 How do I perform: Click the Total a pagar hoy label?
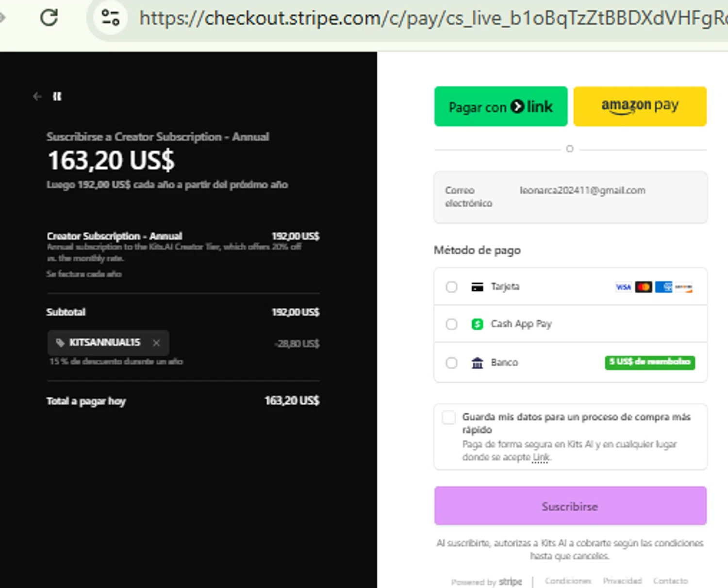click(x=86, y=401)
